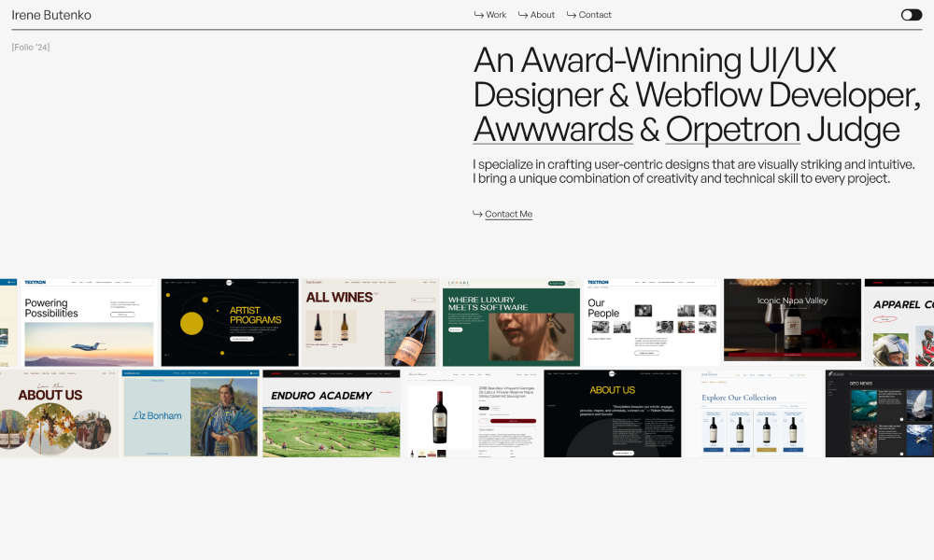Open the Awwwards link in headline
Screen dimensions: 934x560
(x=553, y=130)
